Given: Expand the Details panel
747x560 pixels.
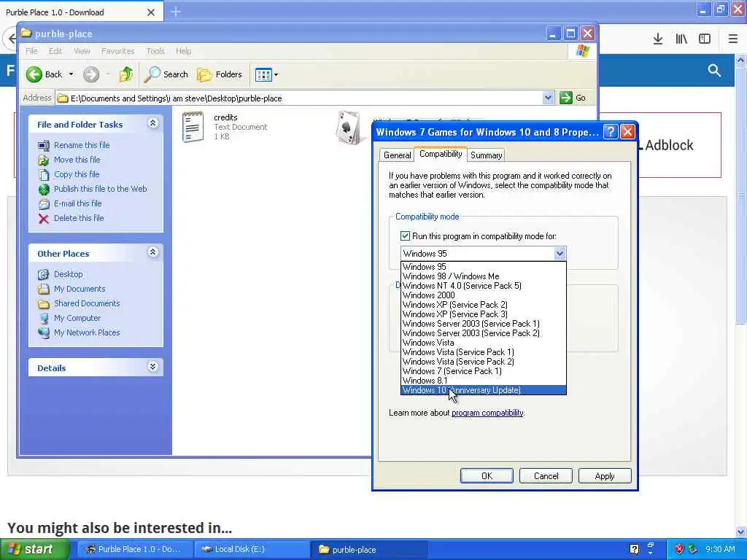Looking at the screenshot, I should (x=153, y=367).
